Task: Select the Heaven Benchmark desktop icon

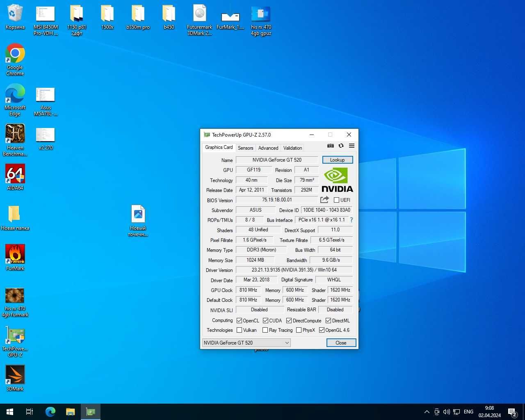Action: point(15,140)
